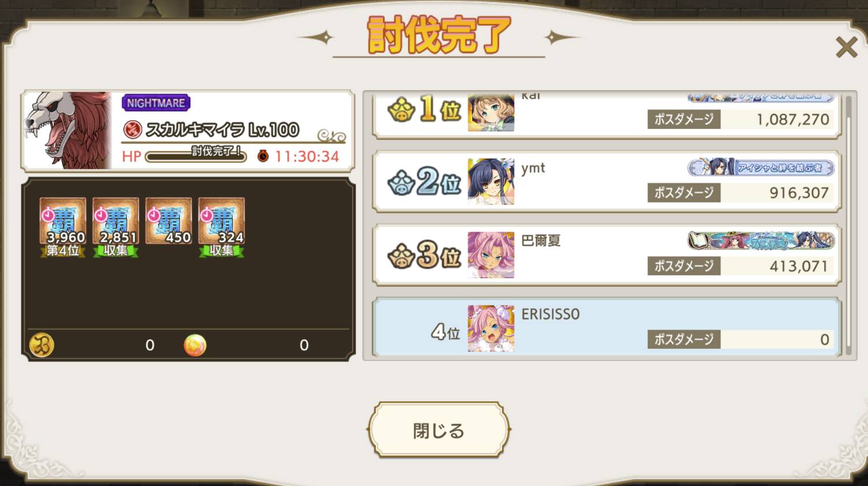Select the reward item showing 324
The width and height of the screenshot is (868, 486).
221,227
